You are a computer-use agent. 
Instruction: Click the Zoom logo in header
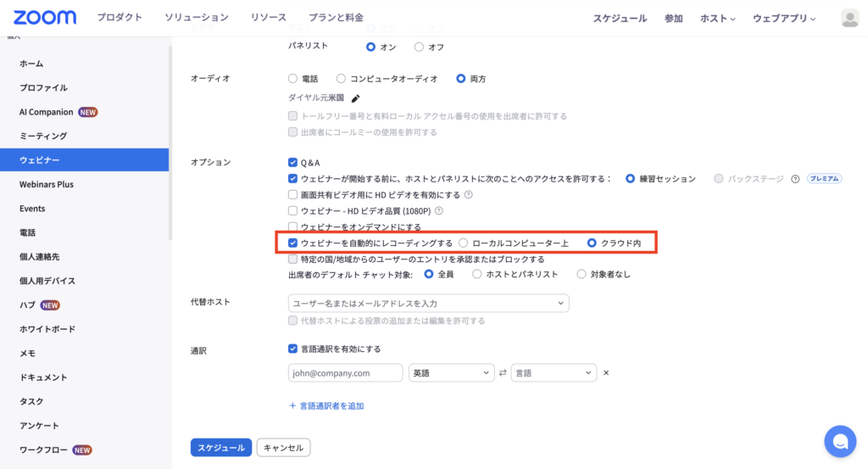(45, 18)
